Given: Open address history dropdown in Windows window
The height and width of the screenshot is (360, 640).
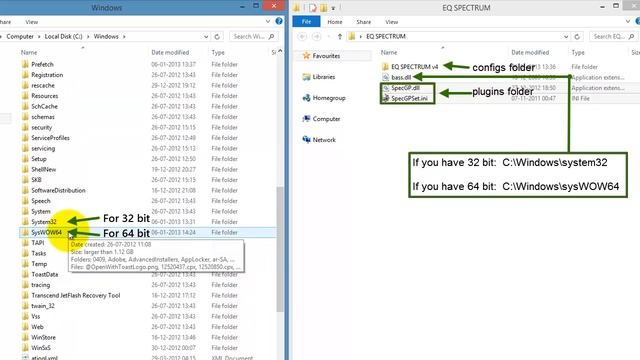Looking at the screenshot, I should [x=206, y=37].
